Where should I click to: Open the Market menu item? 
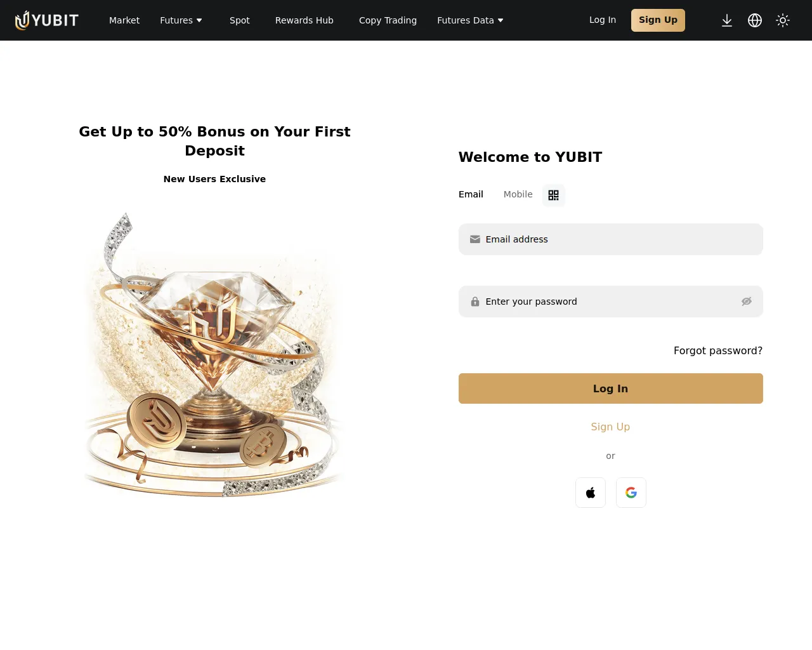pyautogui.click(x=124, y=20)
